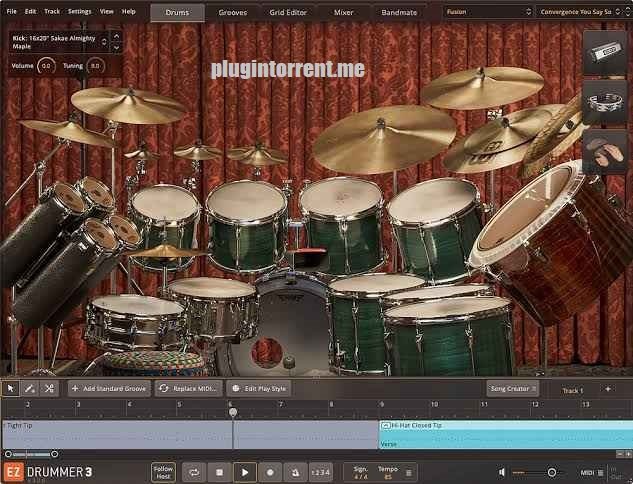Click Add Standard Groove
The image size is (633, 484).
coord(109,388)
